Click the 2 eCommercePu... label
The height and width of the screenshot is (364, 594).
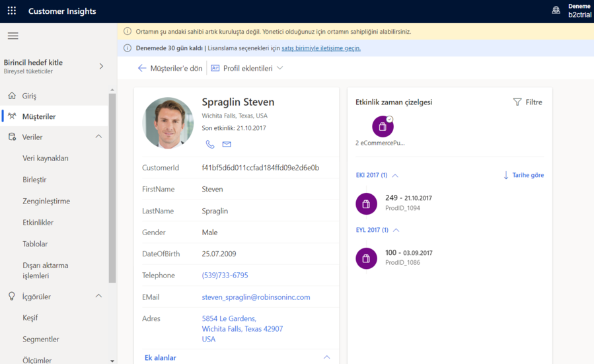tap(380, 143)
